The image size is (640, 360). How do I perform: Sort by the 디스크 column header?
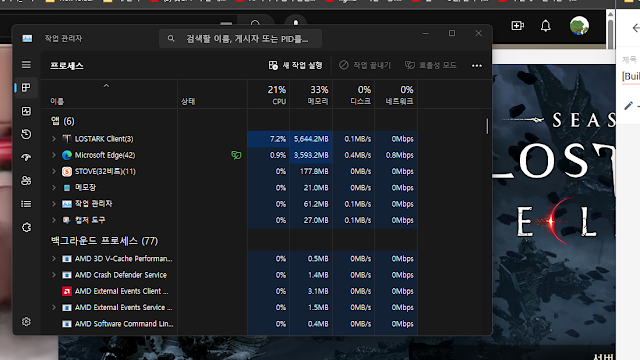(x=353, y=95)
